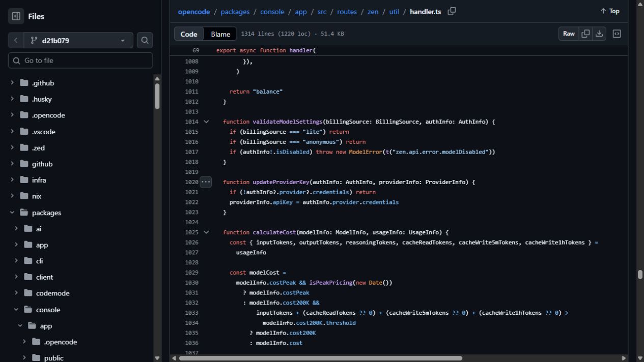The image size is (644, 362).
Task: Click horizontal scrollbar right arrow
Action: [624, 358]
